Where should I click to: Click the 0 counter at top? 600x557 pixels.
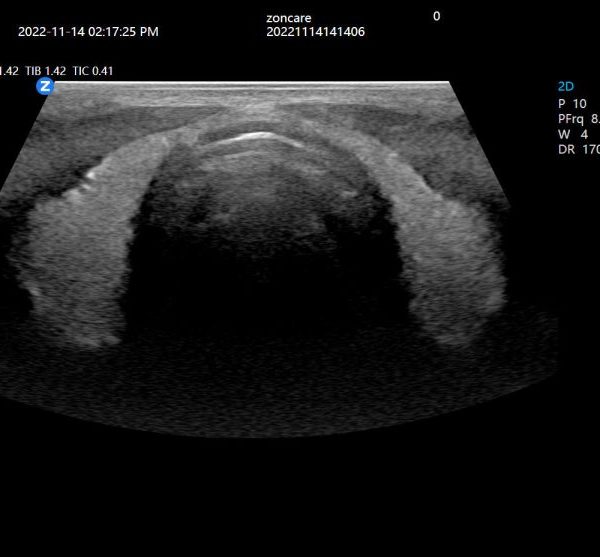click(x=436, y=16)
